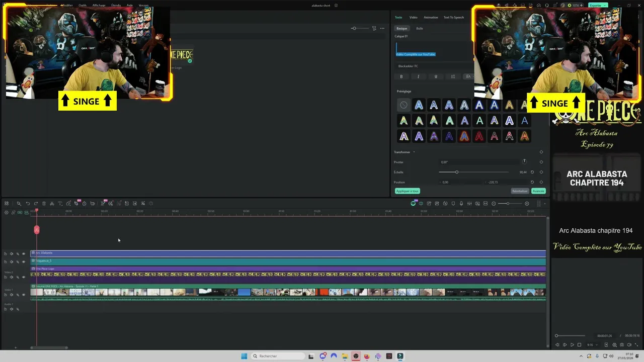Open the three-dots more menu in media panel

pos(382,28)
